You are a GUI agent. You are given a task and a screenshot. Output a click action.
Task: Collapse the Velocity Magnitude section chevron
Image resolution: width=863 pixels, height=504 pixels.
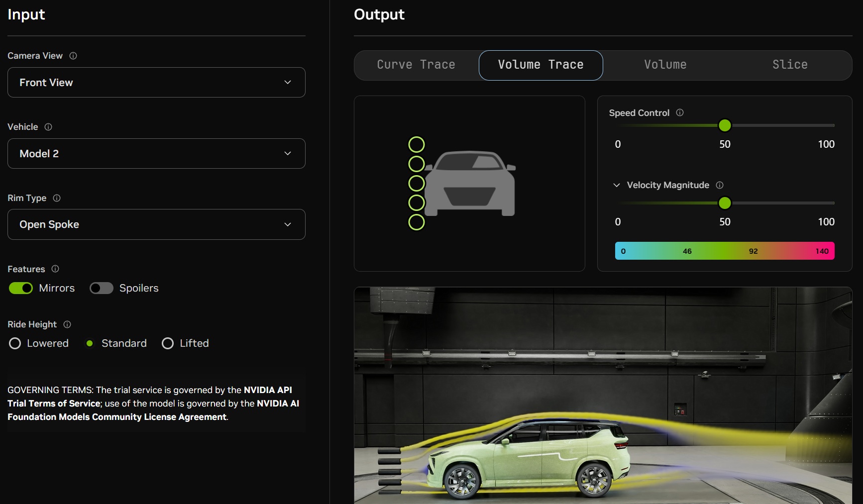(617, 185)
